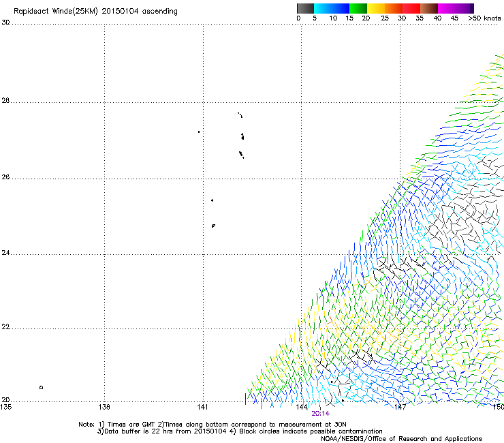Click the latitude 22 axis label
This screenshot has width=504, height=443.
(5, 327)
